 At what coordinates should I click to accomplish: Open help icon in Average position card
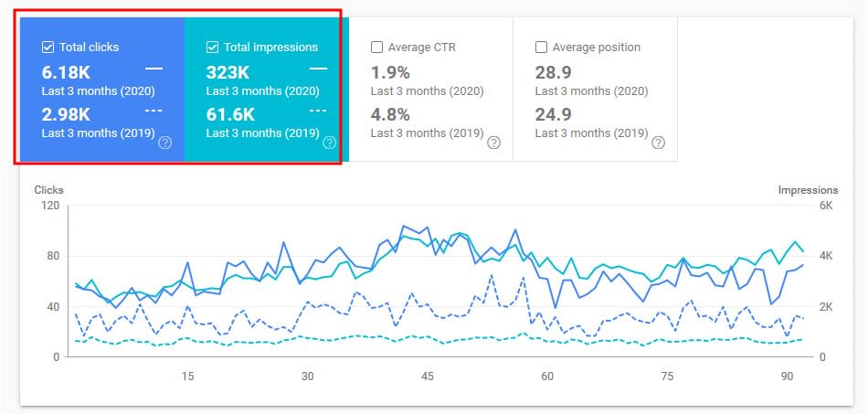pyautogui.click(x=658, y=143)
